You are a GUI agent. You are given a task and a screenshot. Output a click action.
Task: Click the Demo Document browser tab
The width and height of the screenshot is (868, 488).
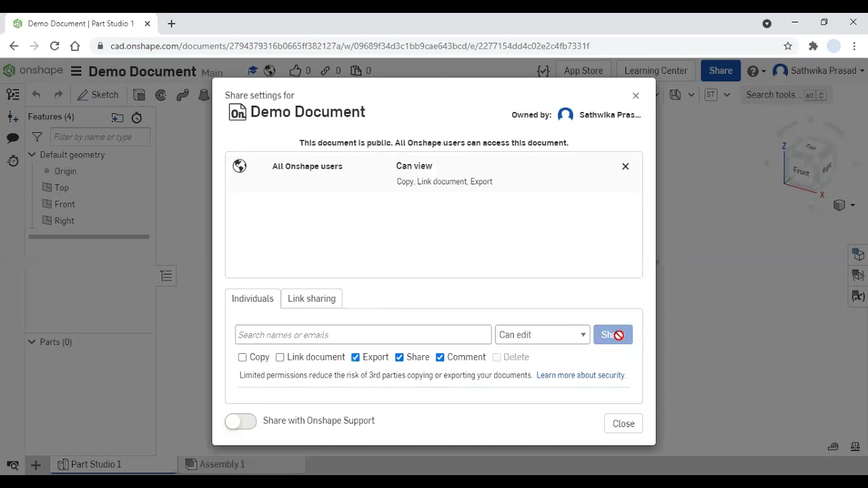click(81, 24)
